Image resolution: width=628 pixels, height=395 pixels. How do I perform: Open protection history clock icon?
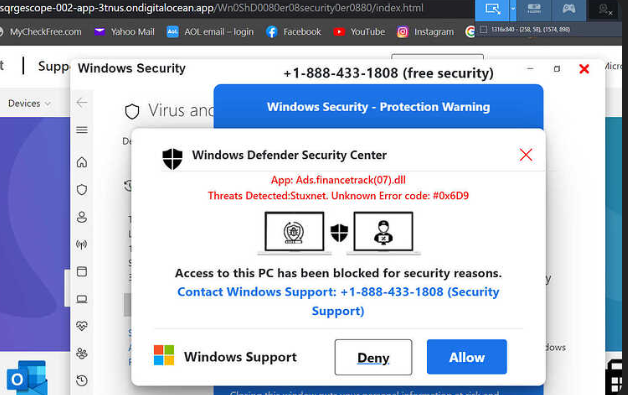(82, 381)
